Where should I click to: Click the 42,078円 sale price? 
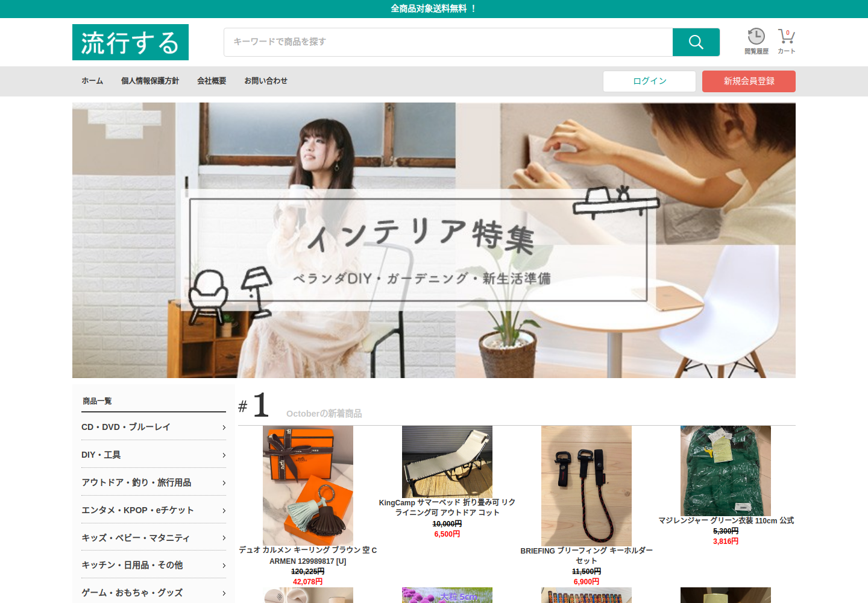(308, 582)
